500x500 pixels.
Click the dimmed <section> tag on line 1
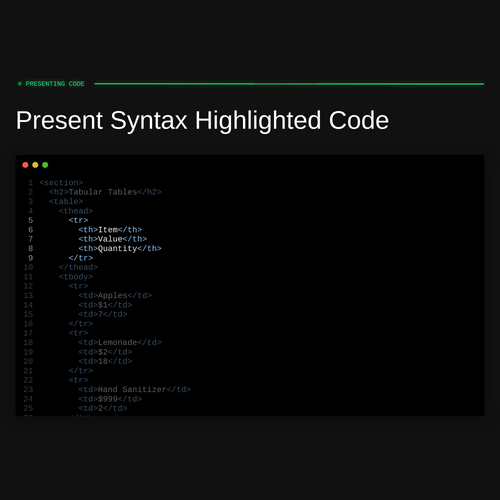pos(61,183)
